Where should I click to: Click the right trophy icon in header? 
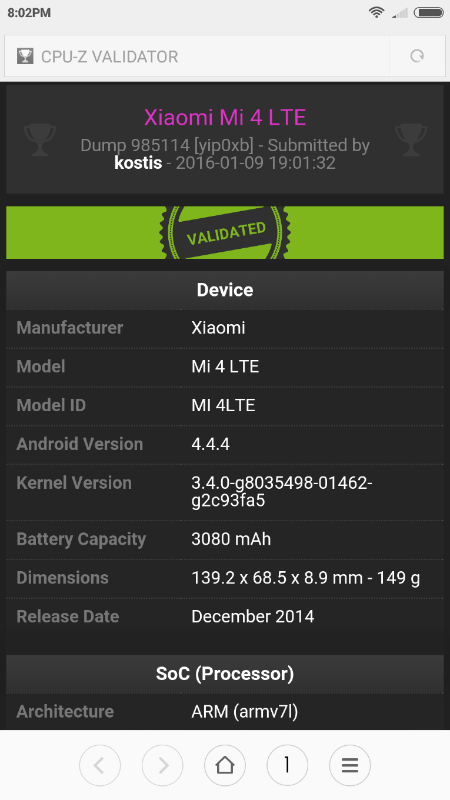(x=411, y=140)
